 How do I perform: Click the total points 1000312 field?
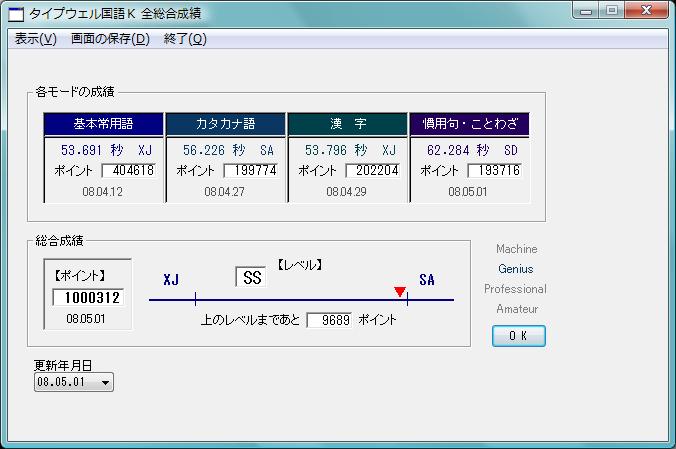(88, 297)
